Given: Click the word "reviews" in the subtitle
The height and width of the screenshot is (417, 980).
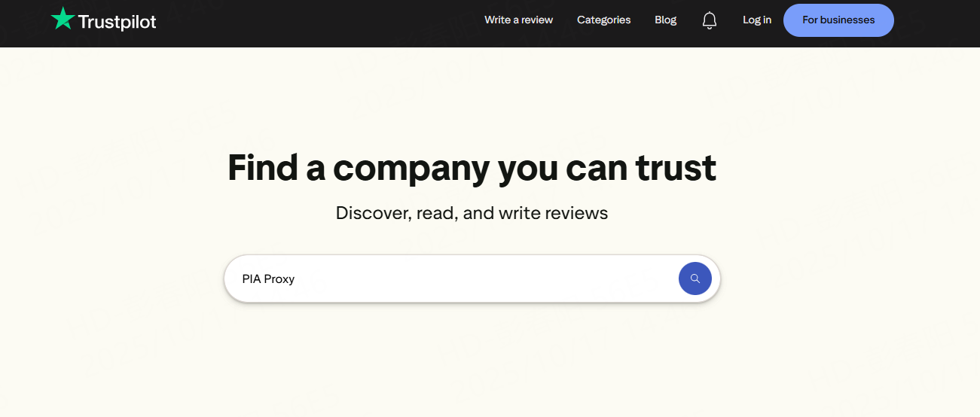Looking at the screenshot, I should (x=577, y=213).
